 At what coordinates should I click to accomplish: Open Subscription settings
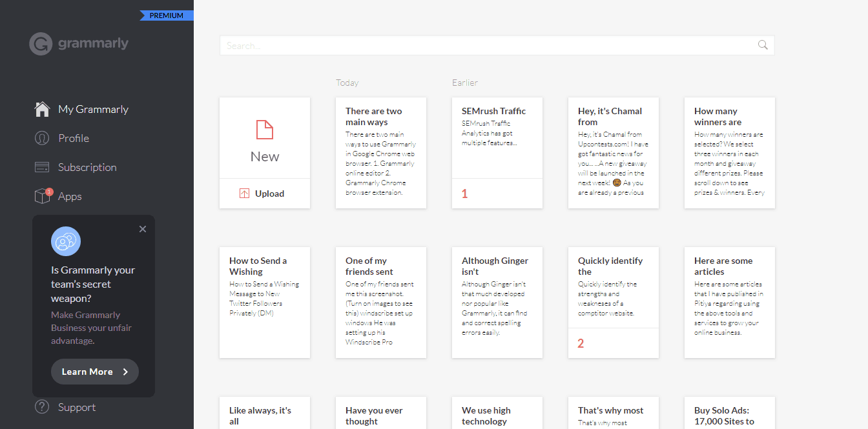tap(87, 167)
